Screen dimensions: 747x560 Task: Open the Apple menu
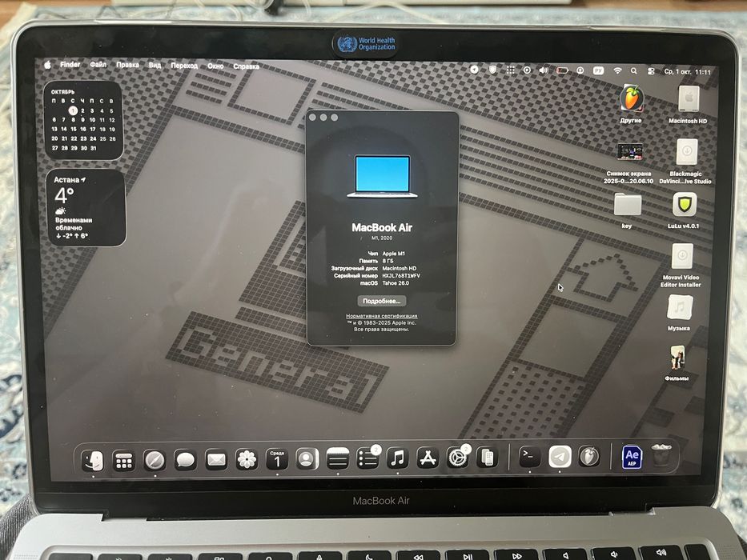(x=48, y=65)
